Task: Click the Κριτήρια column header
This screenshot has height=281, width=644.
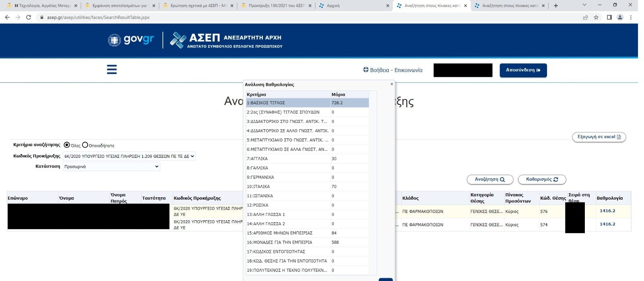Action: coord(288,95)
